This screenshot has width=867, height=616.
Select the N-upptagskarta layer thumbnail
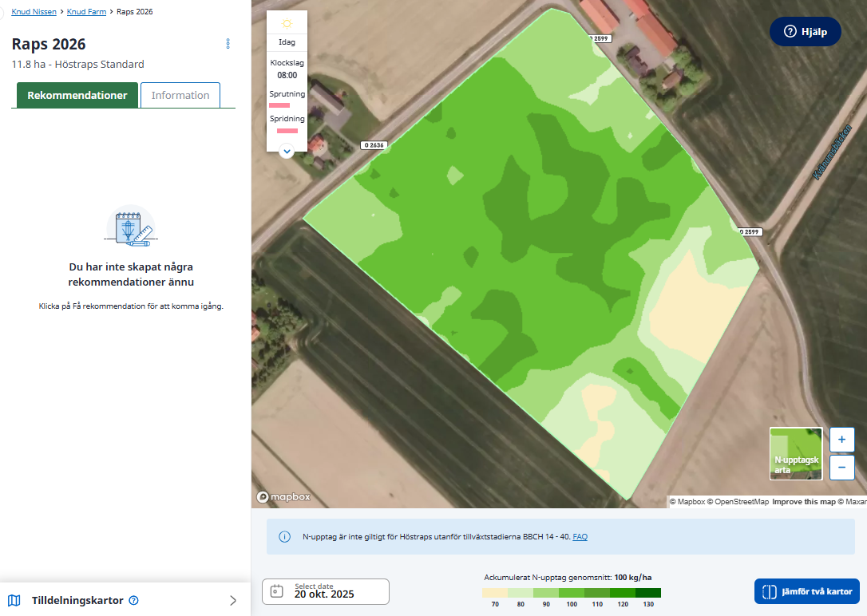795,453
